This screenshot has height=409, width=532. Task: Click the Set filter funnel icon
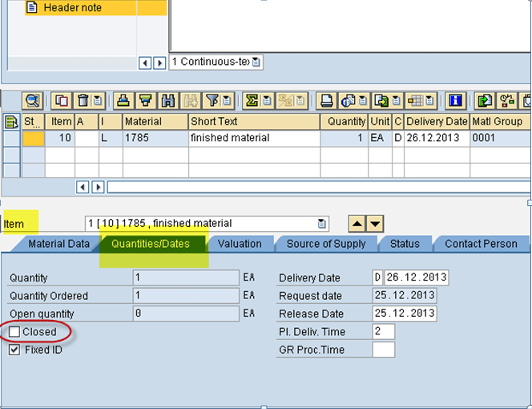(212, 101)
